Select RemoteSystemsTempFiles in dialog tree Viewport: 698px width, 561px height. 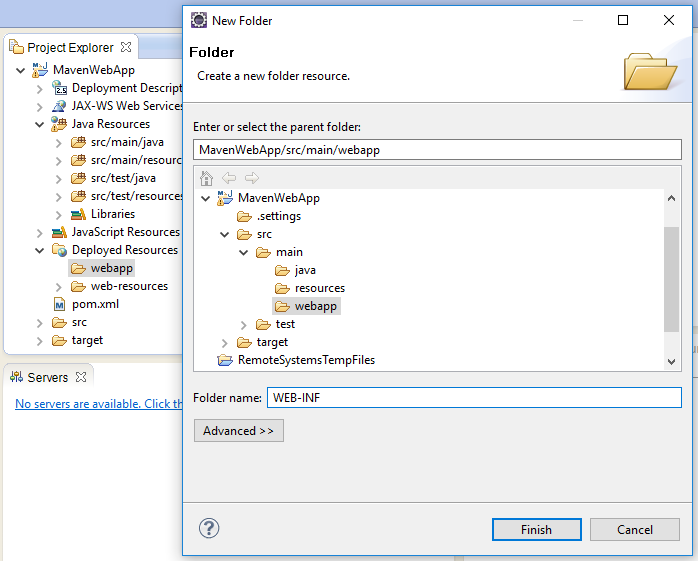pyautogui.click(x=306, y=360)
